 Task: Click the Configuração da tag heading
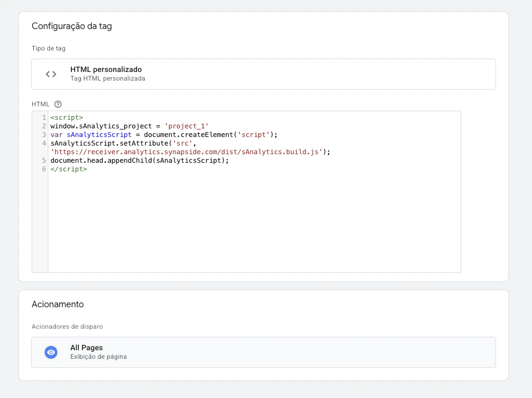(72, 26)
